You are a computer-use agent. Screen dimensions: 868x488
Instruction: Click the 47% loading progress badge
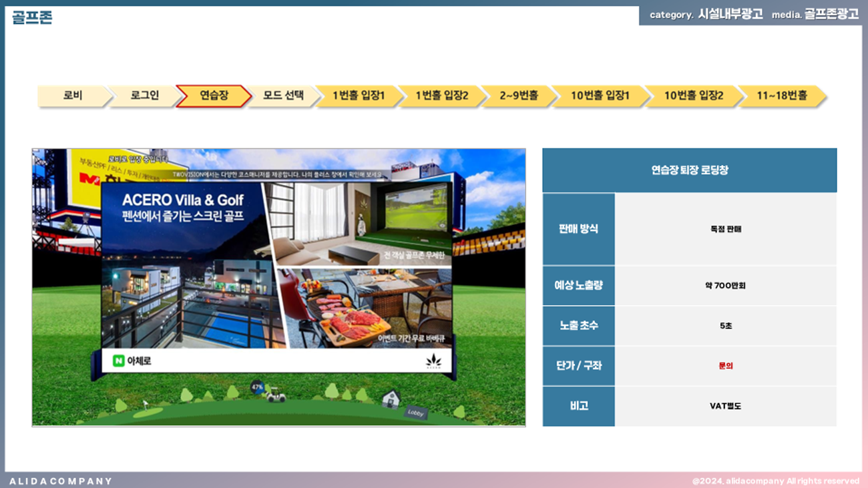point(256,387)
